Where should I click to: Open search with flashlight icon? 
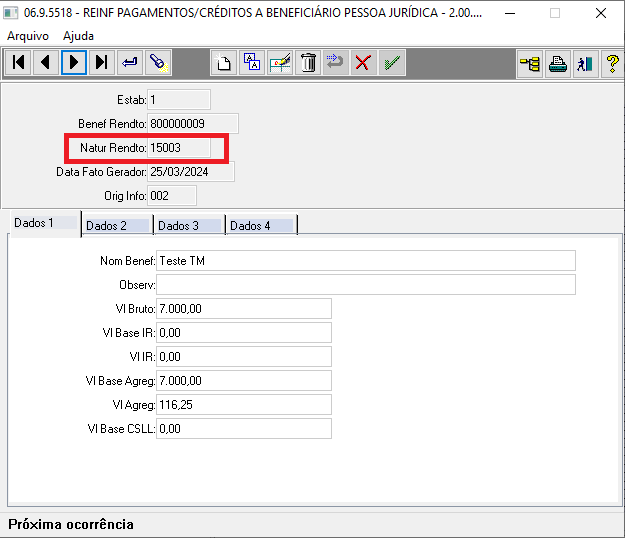(x=158, y=62)
